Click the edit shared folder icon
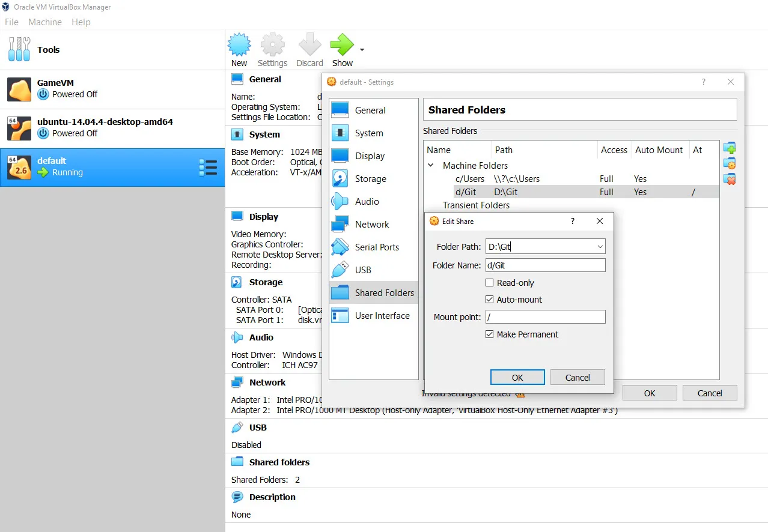This screenshot has height=532, width=768. tap(730, 163)
